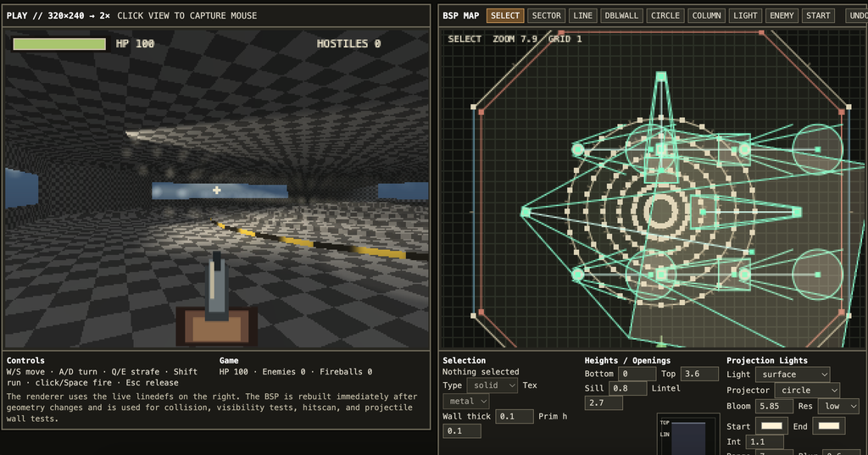Choose the DBLWALL tool

pos(621,15)
